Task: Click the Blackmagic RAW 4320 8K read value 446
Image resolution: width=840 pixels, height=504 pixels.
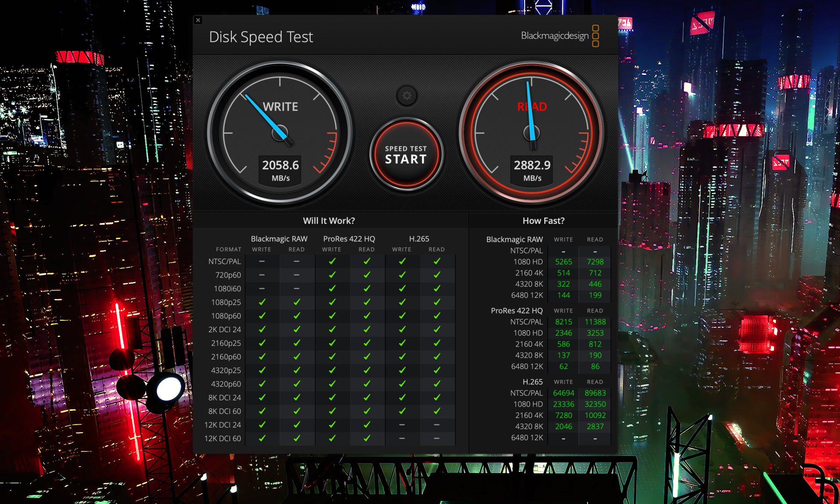Action: (x=595, y=284)
